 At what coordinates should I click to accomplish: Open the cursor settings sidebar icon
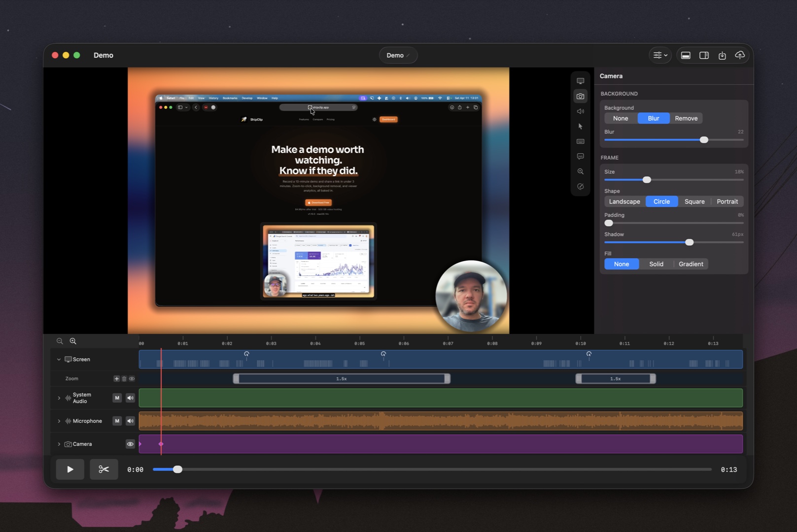(580, 127)
